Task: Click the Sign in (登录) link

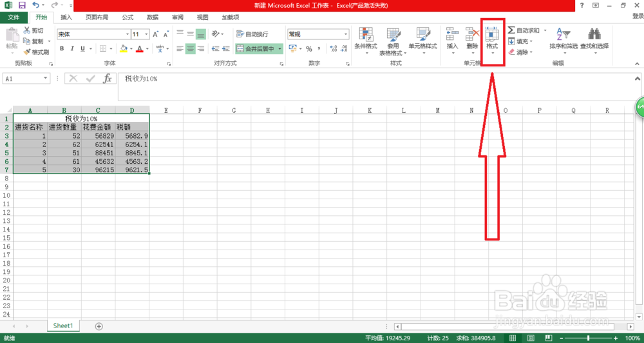Action: [638, 17]
